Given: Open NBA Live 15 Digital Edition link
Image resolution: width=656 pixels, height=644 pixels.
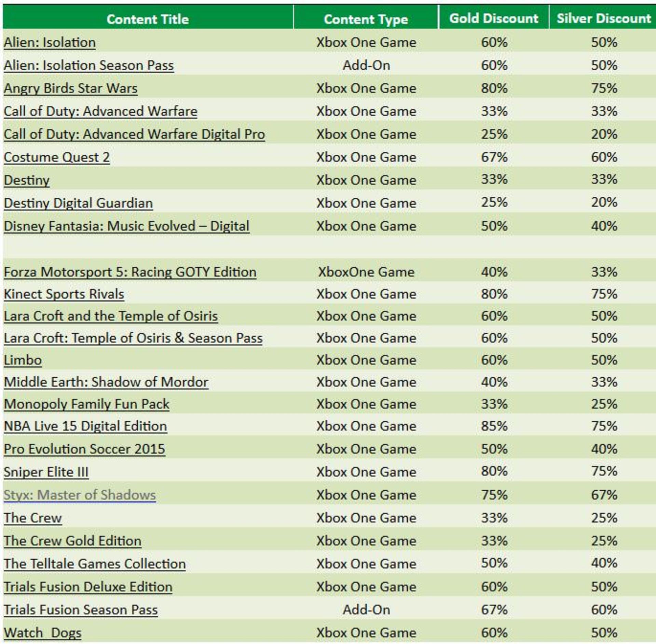Looking at the screenshot, I should coord(85,426).
